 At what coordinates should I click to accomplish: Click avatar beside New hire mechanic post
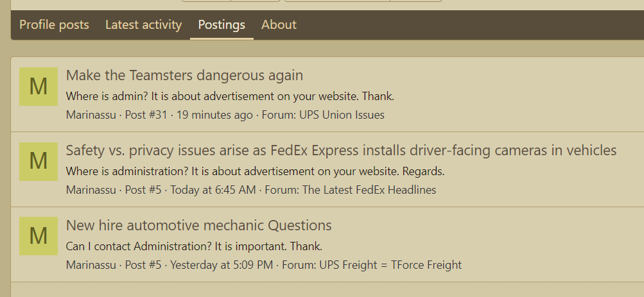39,236
